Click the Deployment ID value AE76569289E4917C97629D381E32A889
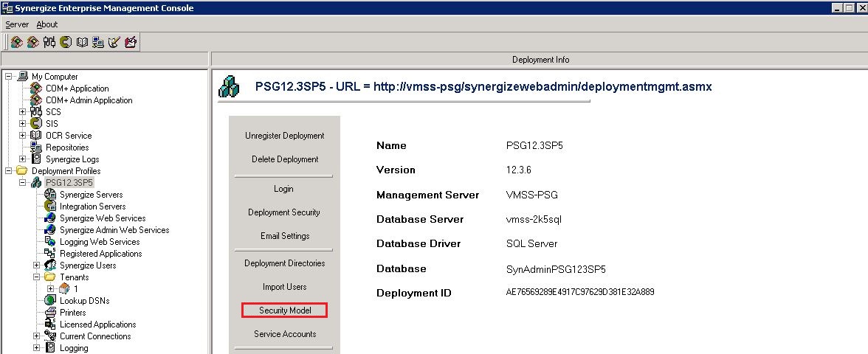The width and height of the screenshot is (868, 354). pos(580,291)
